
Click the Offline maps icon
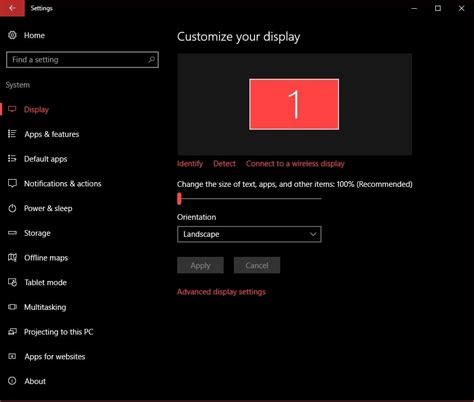(x=12, y=257)
